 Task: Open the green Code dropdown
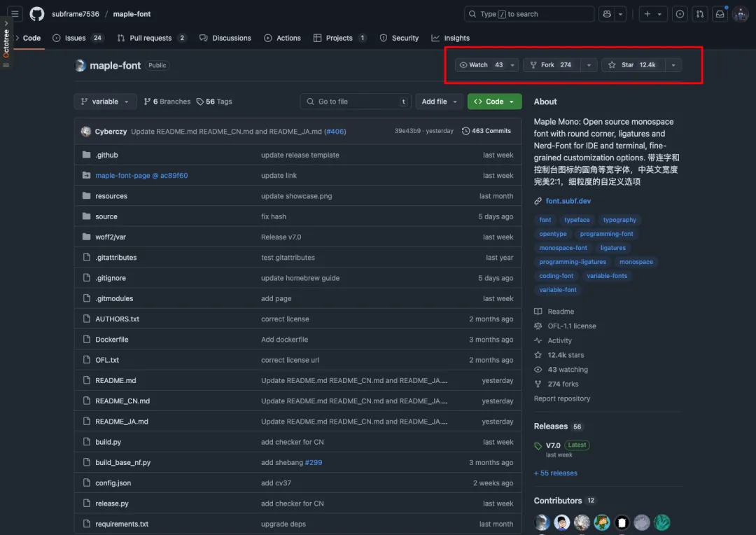tap(495, 102)
